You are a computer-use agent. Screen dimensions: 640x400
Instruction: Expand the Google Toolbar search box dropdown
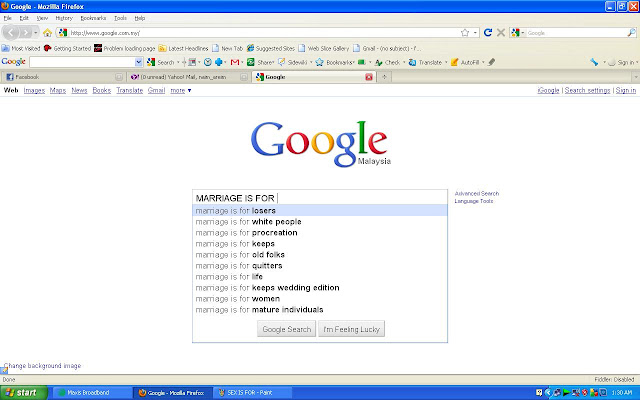pos(139,62)
